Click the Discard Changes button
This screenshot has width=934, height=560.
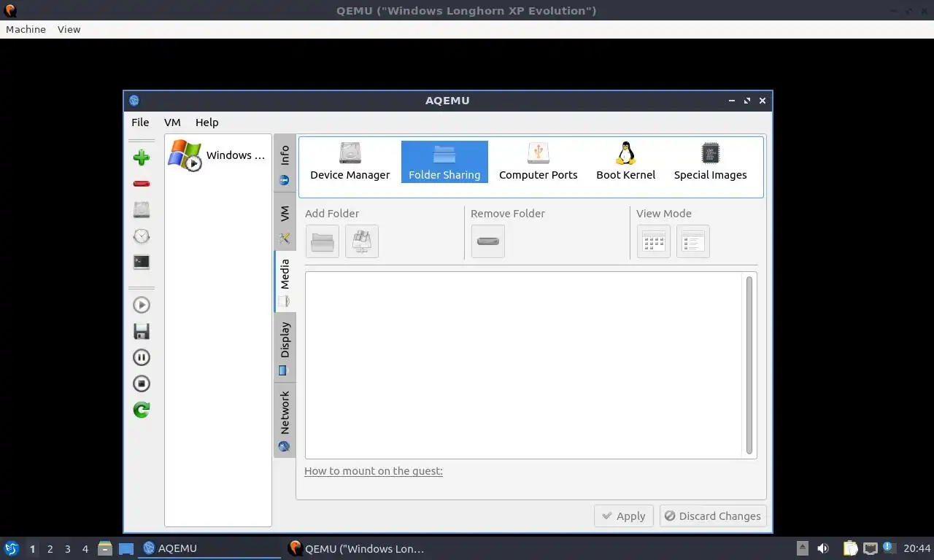[x=713, y=516]
